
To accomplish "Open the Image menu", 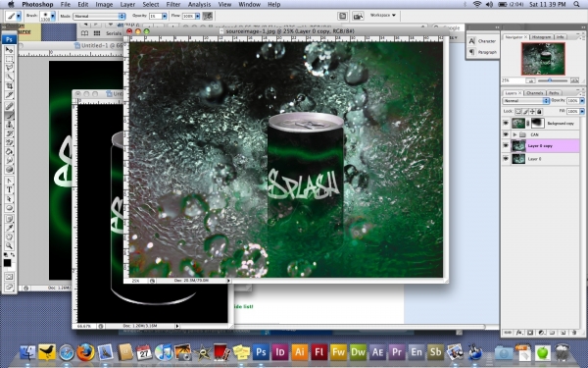I will pos(104,5).
